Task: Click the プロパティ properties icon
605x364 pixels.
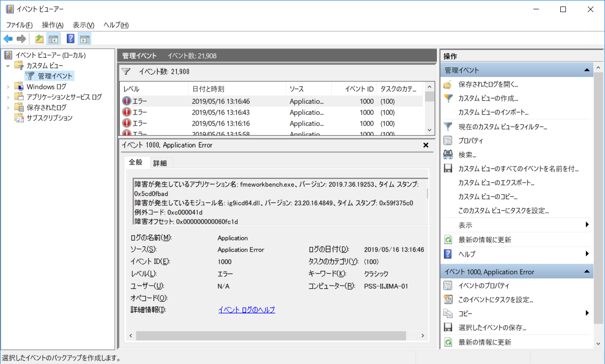Action: pyautogui.click(x=448, y=141)
